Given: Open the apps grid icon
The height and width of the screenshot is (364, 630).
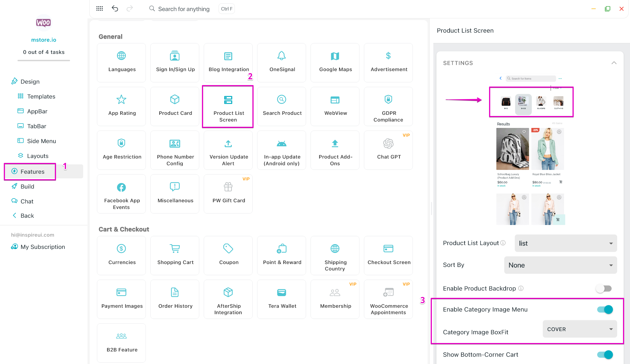Looking at the screenshot, I should click(100, 8).
